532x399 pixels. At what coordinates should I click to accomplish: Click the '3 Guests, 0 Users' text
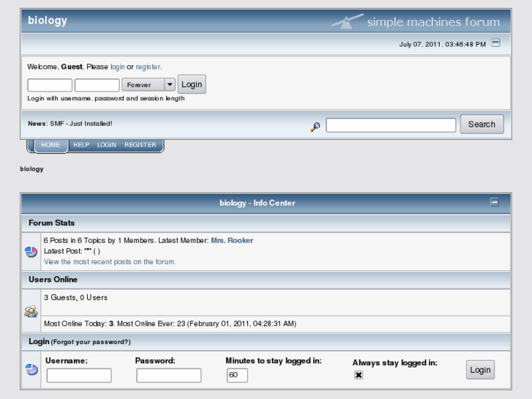click(x=75, y=297)
